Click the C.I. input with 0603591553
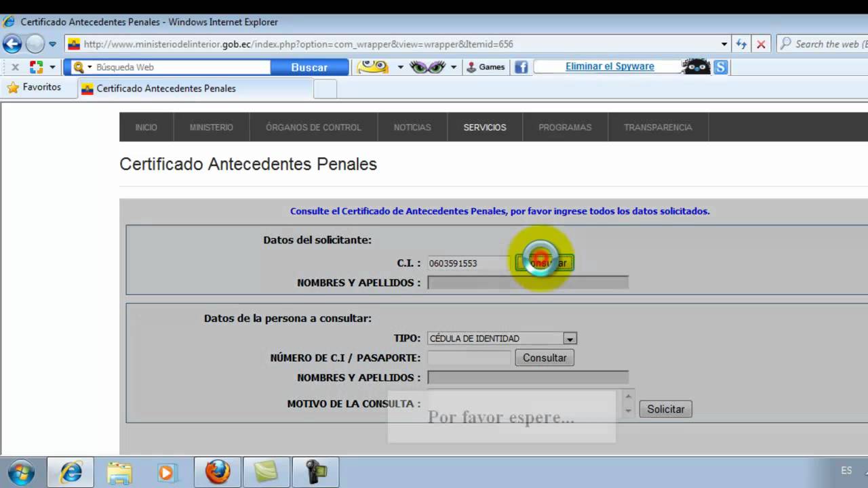The width and height of the screenshot is (868, 488). (x=468, y=263)
